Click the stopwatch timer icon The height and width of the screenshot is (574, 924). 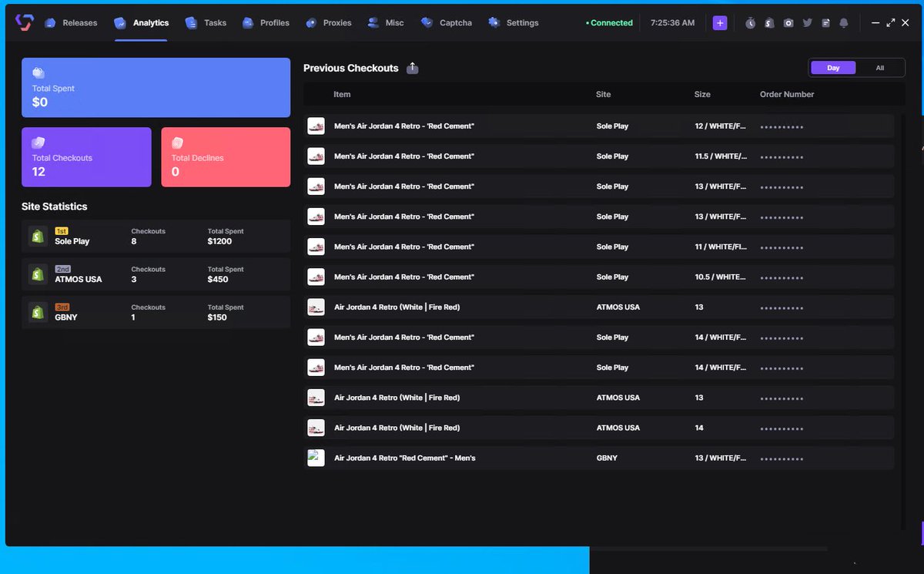point(751,23)
